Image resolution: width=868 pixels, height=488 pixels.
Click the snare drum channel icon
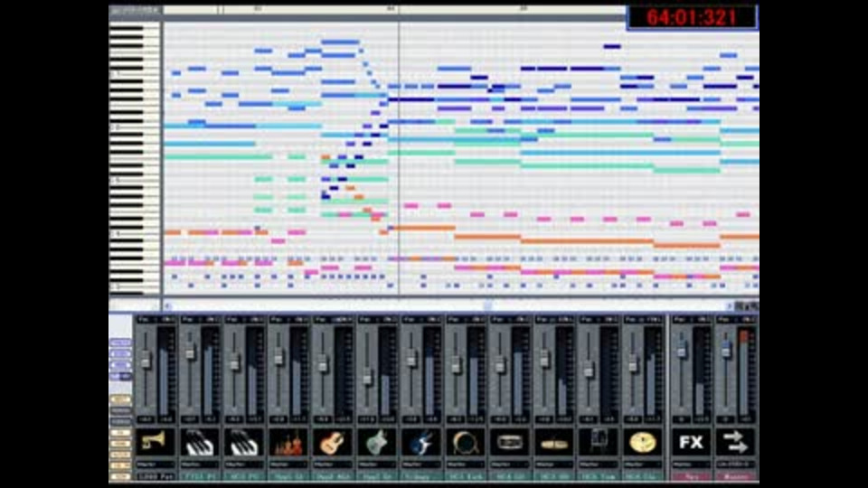(x=510, y=443)
